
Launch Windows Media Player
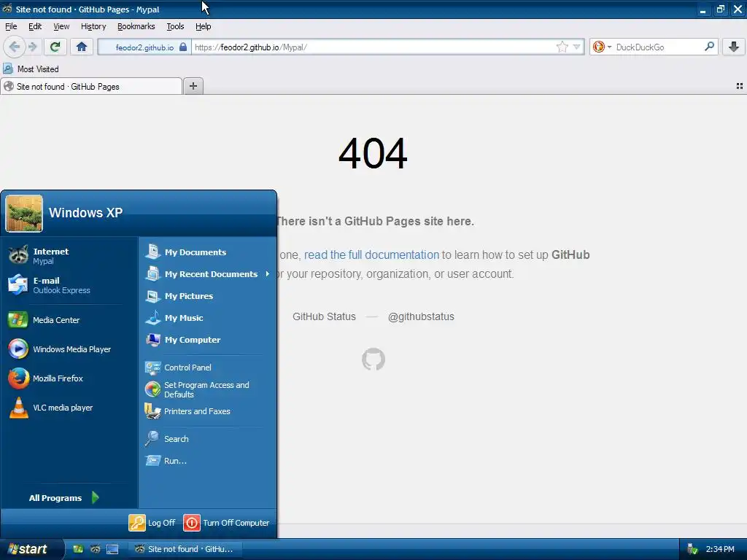(x=69, y=349)
